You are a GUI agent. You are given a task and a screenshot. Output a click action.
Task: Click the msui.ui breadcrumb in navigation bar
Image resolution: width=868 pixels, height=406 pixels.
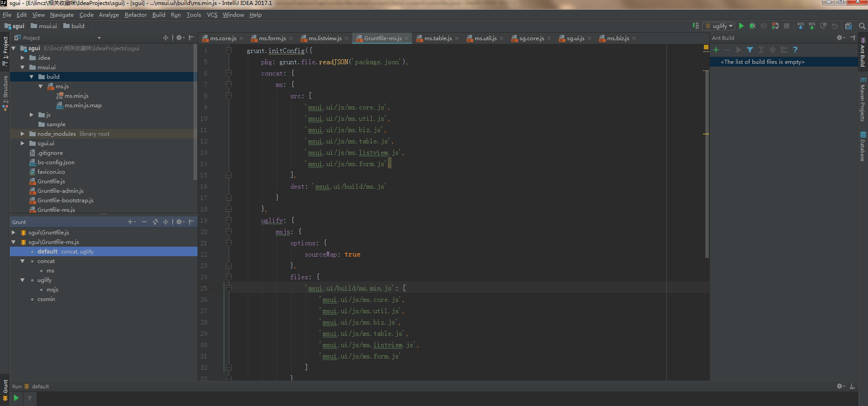tap(44, 26)
